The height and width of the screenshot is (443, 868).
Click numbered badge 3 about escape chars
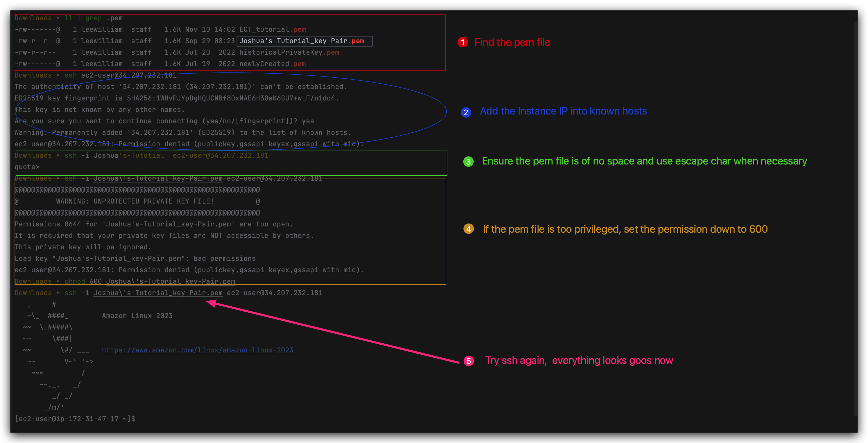tap(468, 162)
